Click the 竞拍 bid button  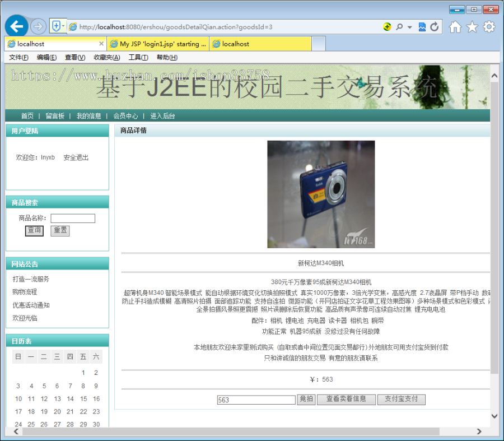click(306, 399)
